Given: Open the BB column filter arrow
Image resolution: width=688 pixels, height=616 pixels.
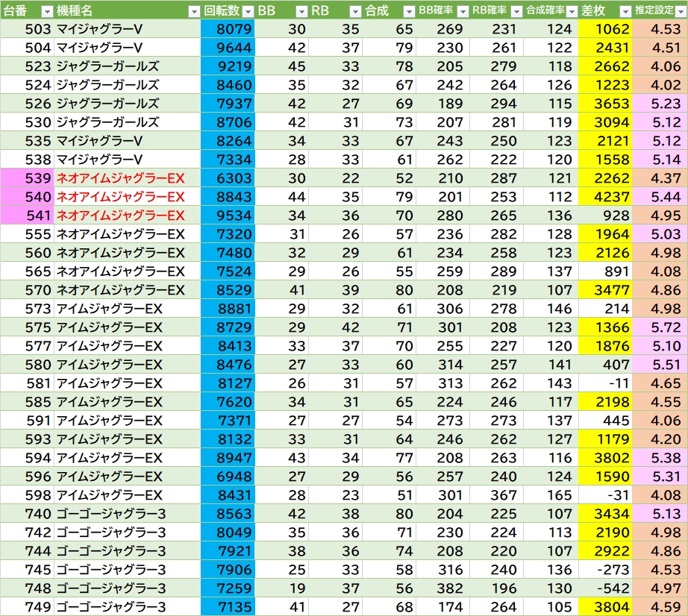Looking at the screenshot, I should point(301,11).
